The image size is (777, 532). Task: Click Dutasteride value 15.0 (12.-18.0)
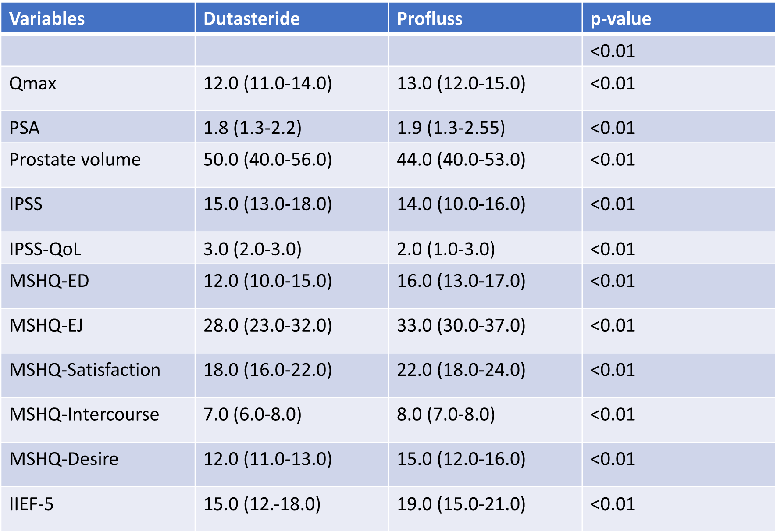point(262,504)
